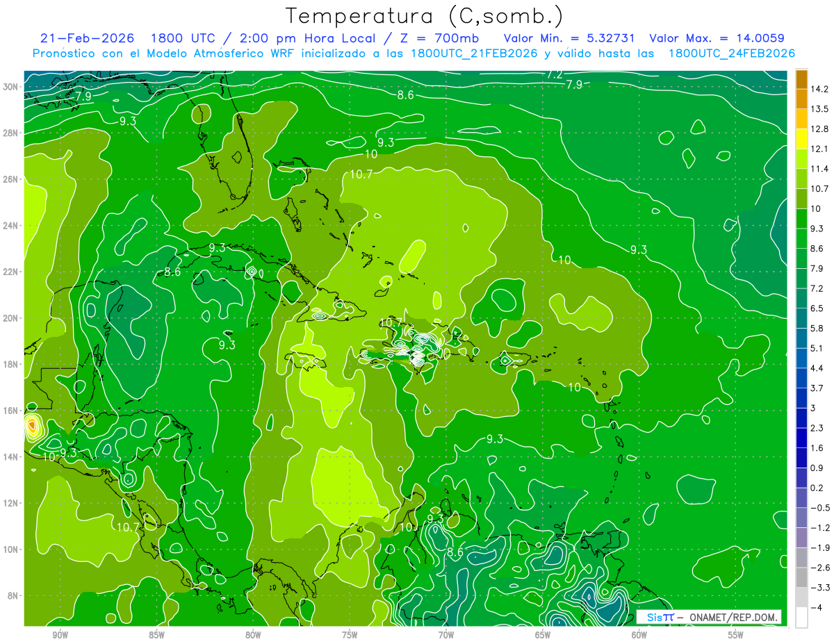Click the "10N" latitude axis label
Viewport: 834px width, 644px height.
tap(10, 550)
